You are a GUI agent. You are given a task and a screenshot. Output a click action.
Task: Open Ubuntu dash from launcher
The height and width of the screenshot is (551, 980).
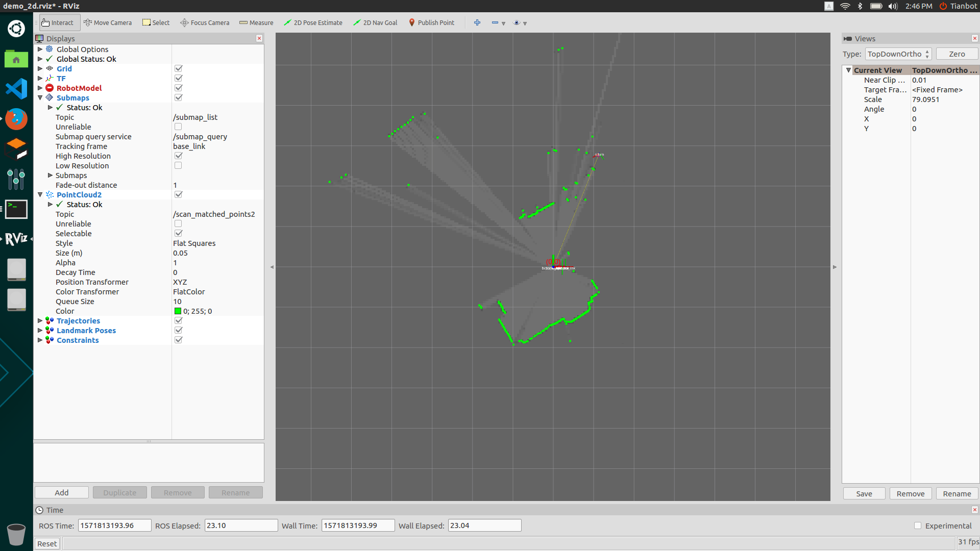click(x=16, y=29)
